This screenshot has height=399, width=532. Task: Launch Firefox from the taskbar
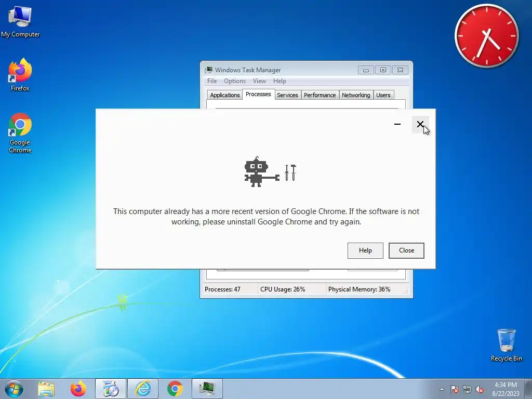78,389
